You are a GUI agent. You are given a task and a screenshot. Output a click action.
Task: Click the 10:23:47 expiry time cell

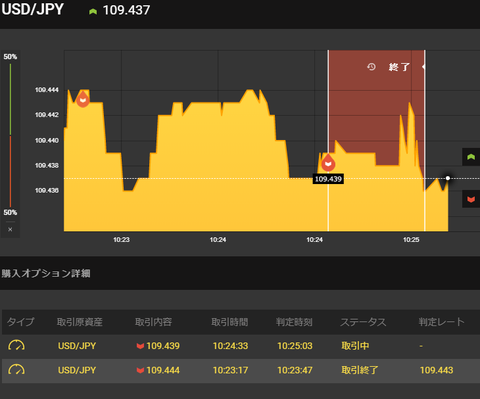point(295,370)
